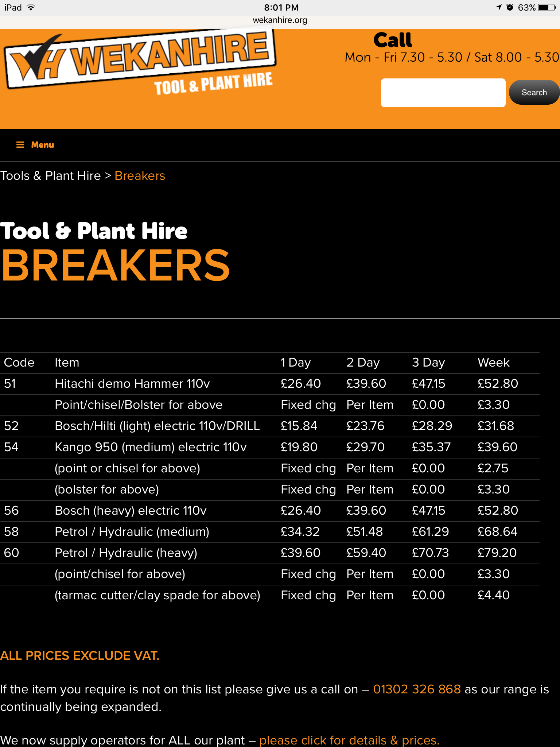The image size is (560, 747).
Task: Tap the wekanhire.org address bar
Action: click(280, 20)
